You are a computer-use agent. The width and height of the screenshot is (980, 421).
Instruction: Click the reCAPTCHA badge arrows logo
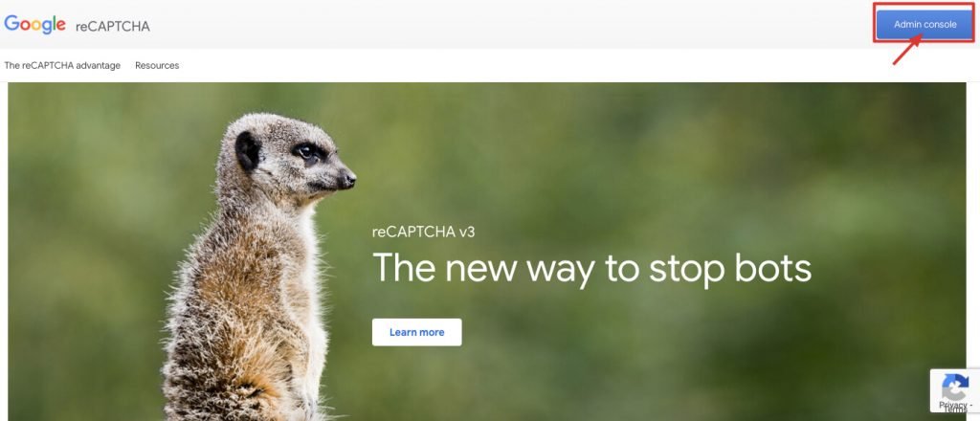tap(955, 388)
